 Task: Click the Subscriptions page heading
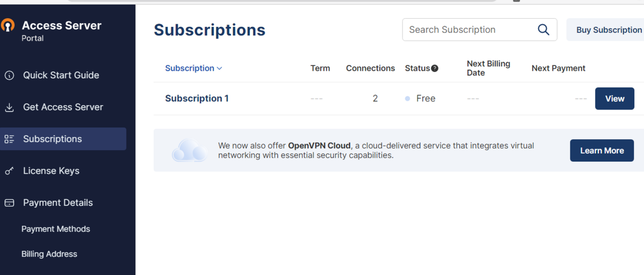point(210,30)
